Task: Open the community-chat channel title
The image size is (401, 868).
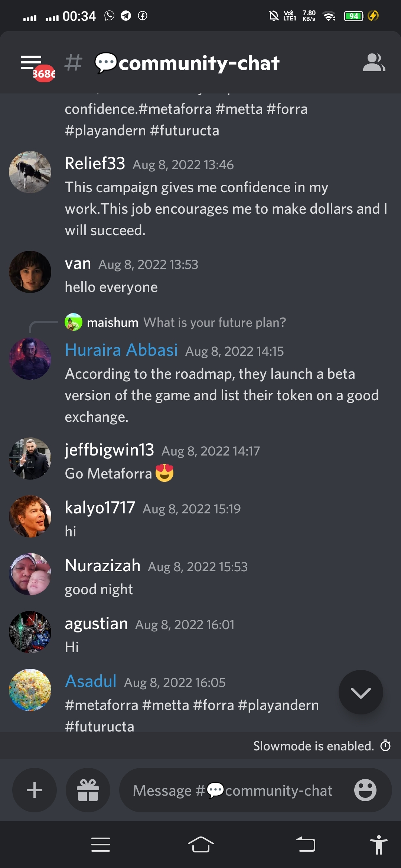Action: click(187, 63)
